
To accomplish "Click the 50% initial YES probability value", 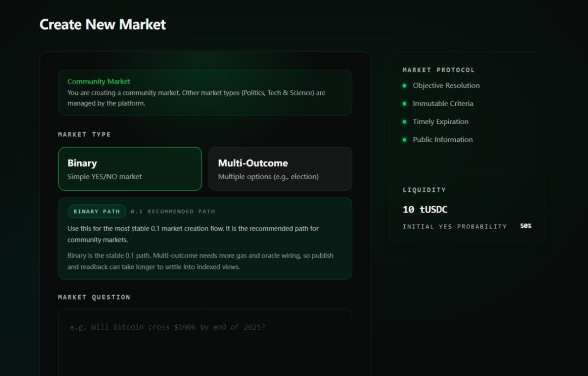I will pos(525,226).
